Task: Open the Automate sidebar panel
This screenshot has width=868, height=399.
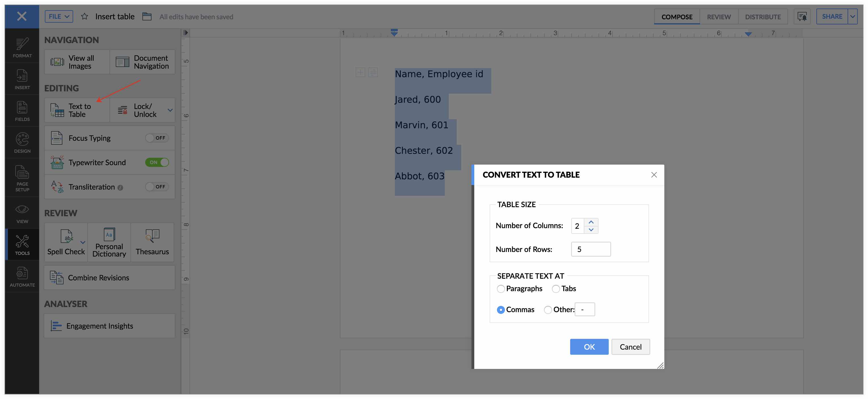Action: (x=22, y=277)
